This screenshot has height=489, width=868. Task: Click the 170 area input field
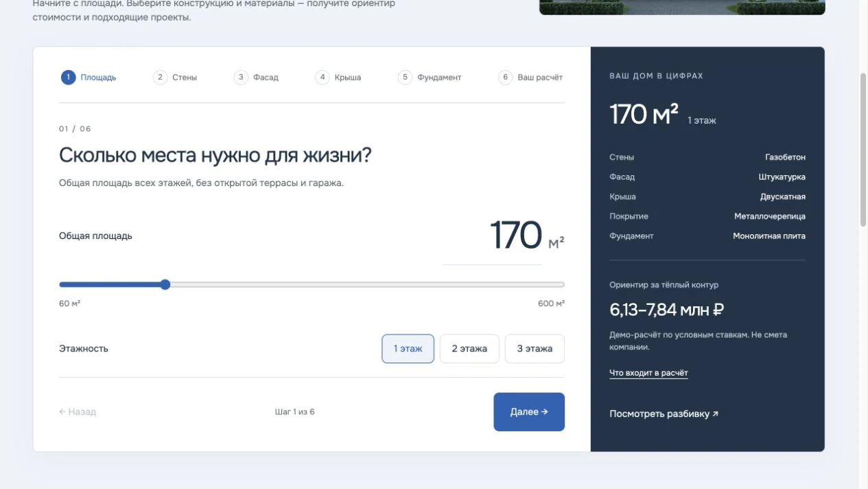coord(492,237)
